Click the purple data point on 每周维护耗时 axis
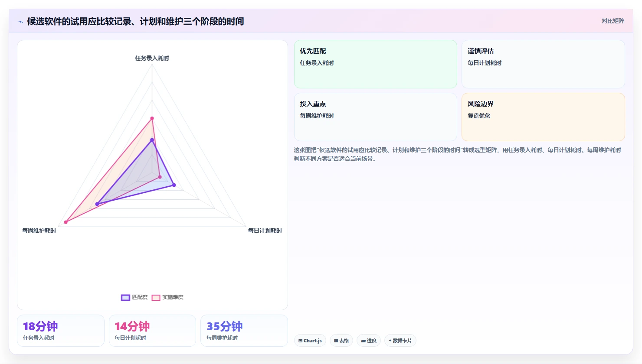Viewport: 642px width, 364px height. coord(97,204)
